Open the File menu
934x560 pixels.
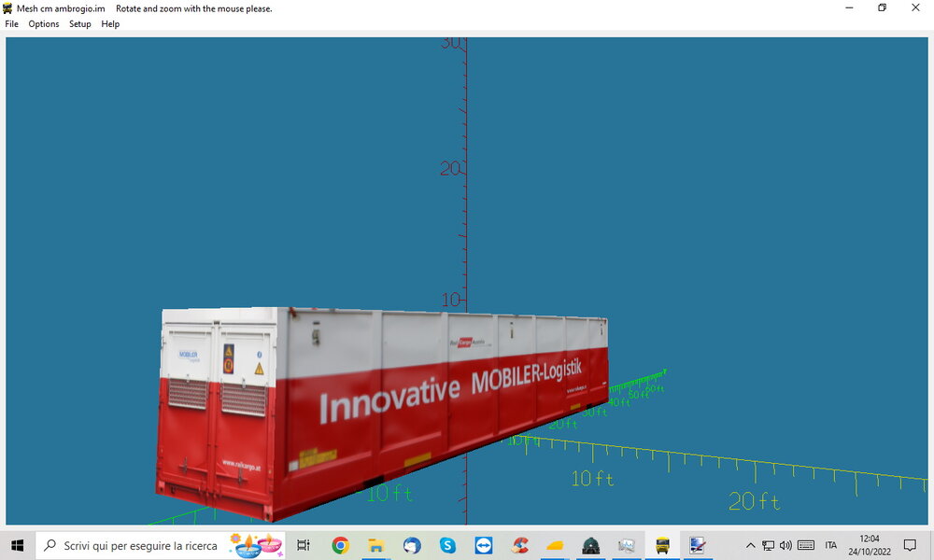(11, 24)
